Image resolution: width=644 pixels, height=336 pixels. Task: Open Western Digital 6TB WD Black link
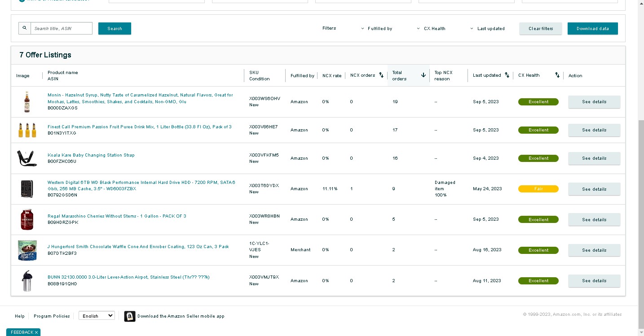141,186
